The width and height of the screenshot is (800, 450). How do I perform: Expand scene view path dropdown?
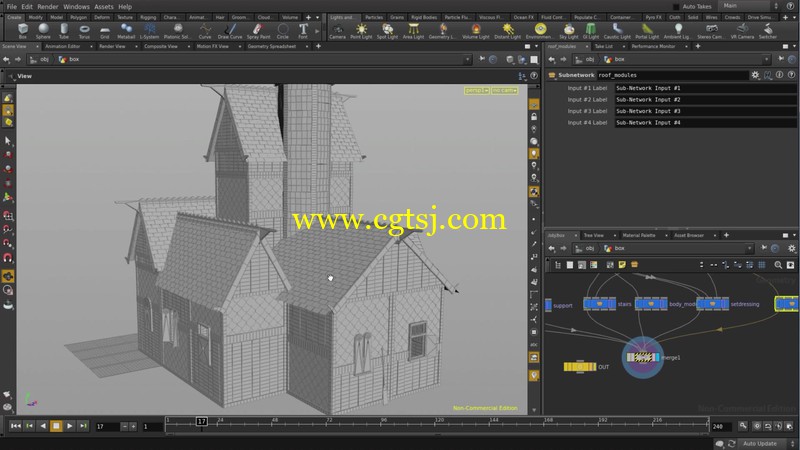click(x=467, y=60)
